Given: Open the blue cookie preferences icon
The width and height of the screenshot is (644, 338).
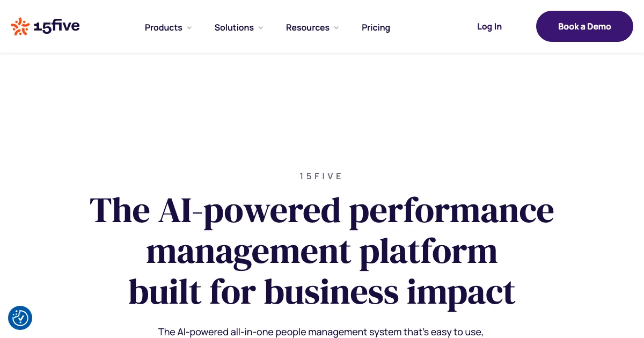Looking at the screenshot, I should [20, 318].
